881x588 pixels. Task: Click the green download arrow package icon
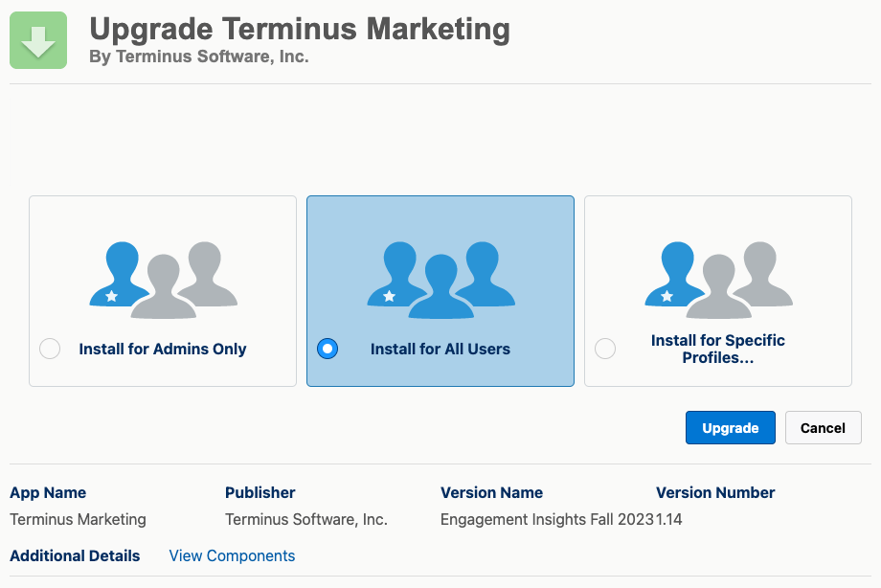click(38, 40)
